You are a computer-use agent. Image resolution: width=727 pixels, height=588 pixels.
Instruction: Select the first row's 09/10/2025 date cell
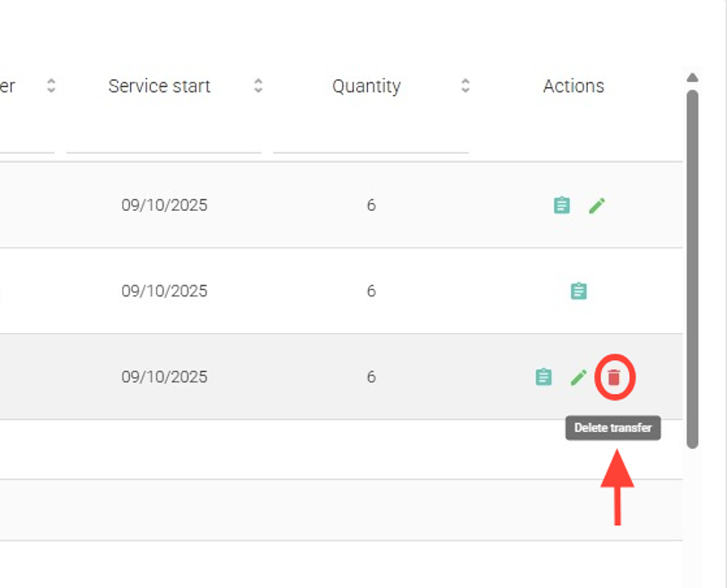point(164,206)
